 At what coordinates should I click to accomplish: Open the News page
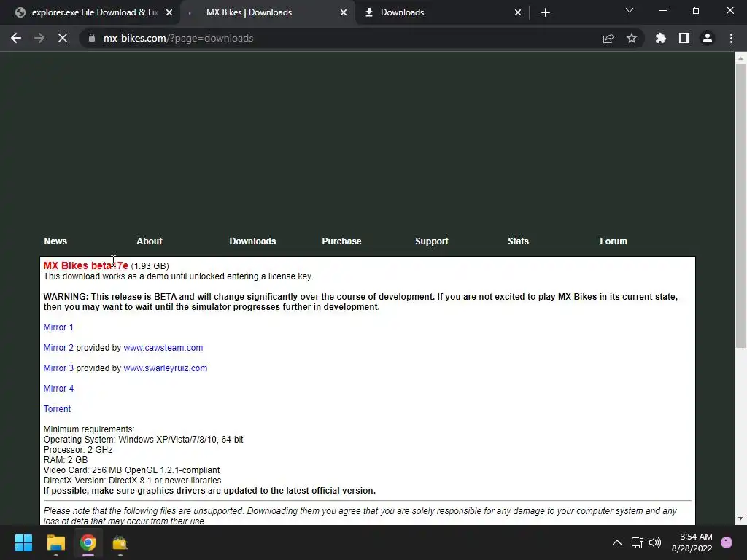click(55, 241)
